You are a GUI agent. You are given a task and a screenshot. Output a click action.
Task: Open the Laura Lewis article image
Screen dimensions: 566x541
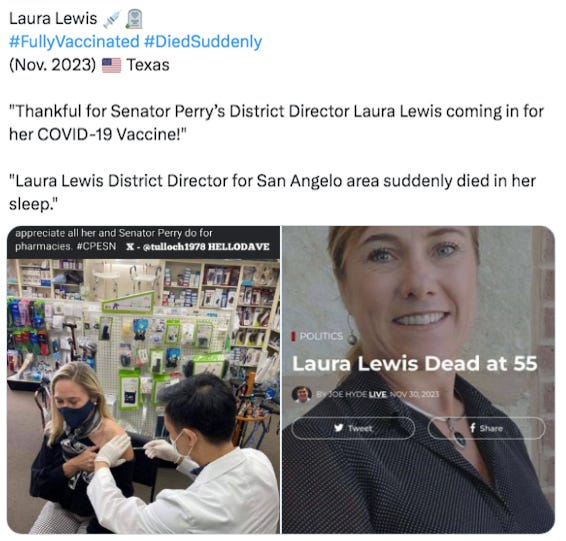418,380
